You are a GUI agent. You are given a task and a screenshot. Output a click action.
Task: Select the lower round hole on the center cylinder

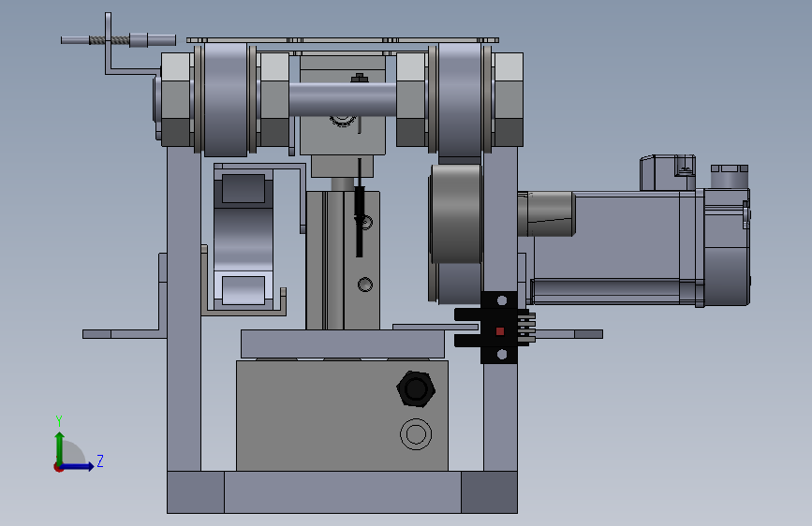point(365,285)
